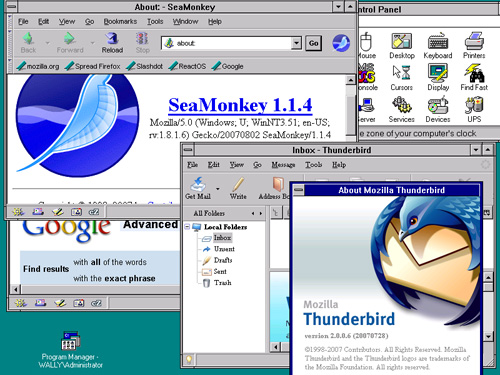Open Get Mail dropdown arrow in Thunderbird
This screenshot has width=500, height=375.
pyautogui.click(x=218, y=189)
